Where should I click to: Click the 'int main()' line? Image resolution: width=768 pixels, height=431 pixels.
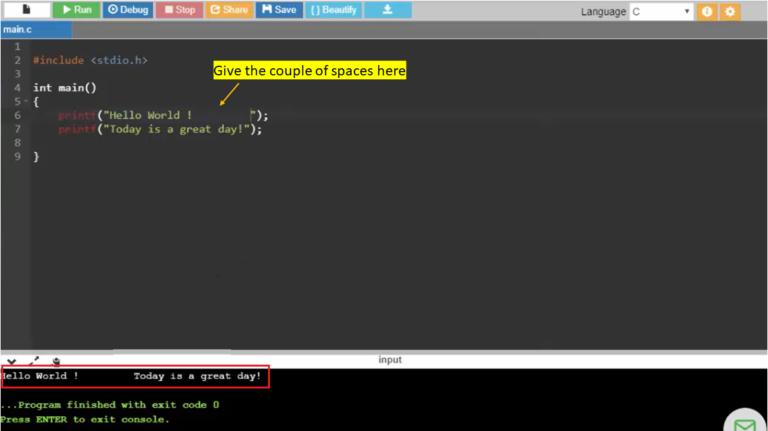[65, 88]
